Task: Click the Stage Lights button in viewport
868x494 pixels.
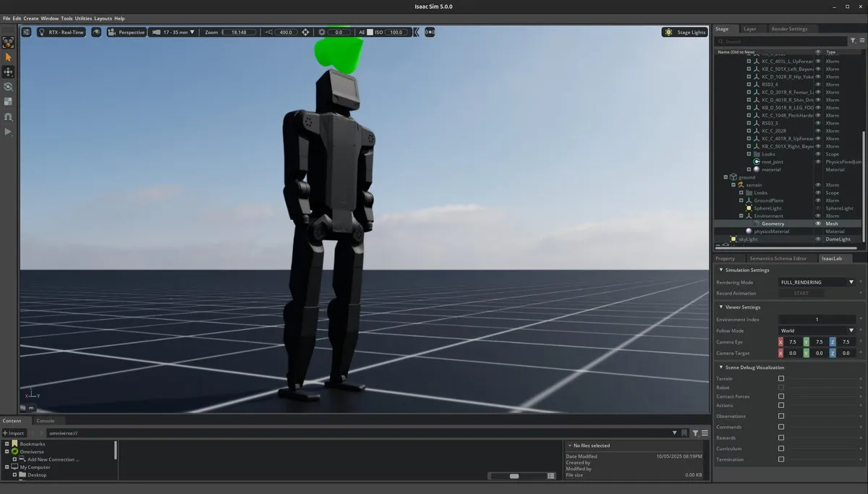Action: point(684,32)
